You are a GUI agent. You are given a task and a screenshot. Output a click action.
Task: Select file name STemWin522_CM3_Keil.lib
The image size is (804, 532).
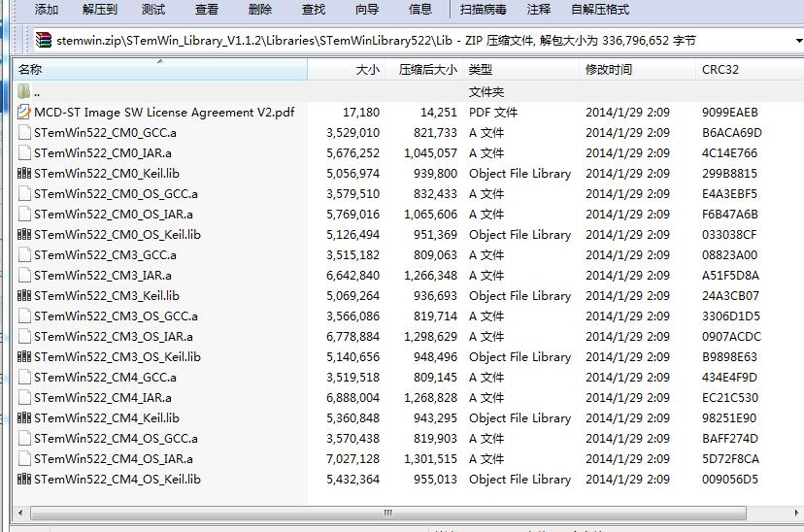coord(107,295)
